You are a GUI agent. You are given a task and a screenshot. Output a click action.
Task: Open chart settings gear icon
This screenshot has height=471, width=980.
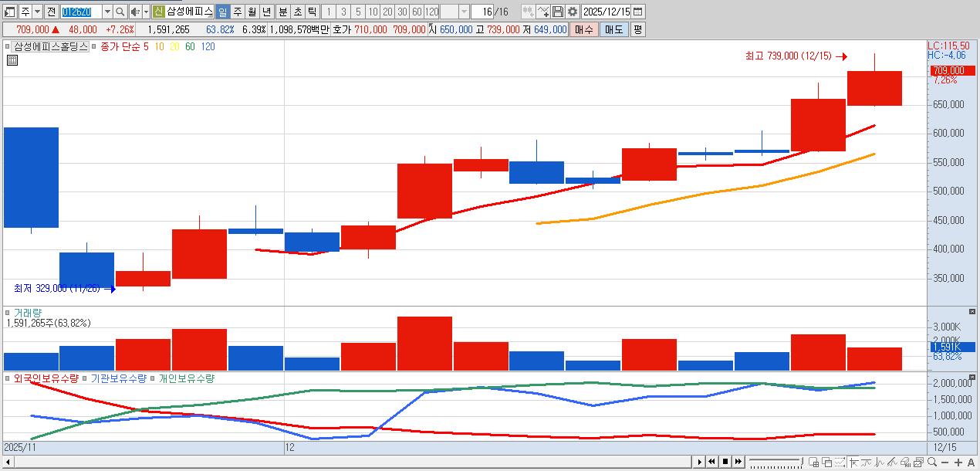tap(573, 12)
